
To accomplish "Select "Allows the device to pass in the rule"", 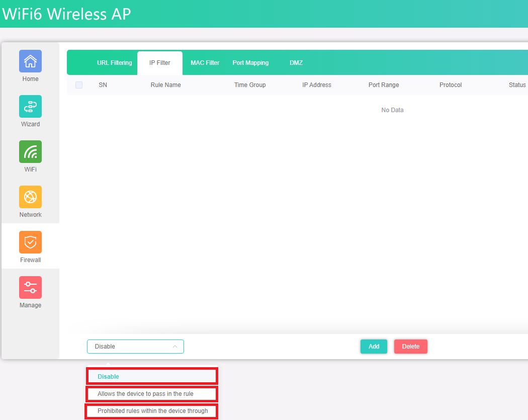I will 152,394.
